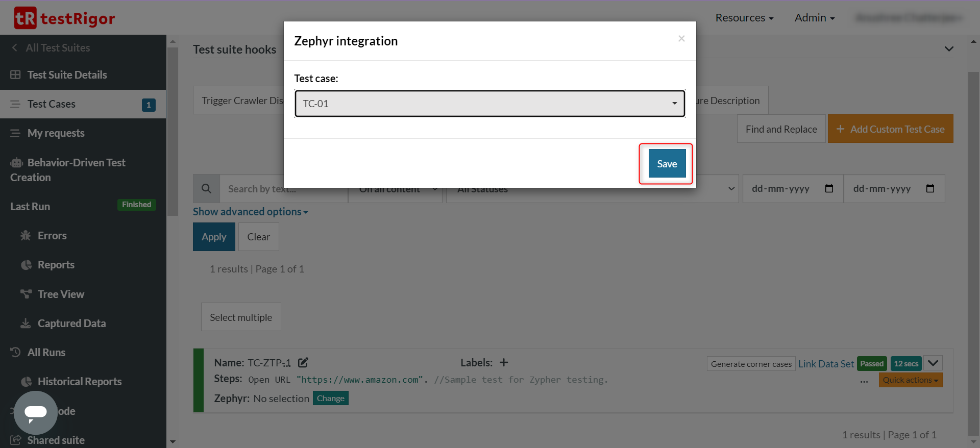Image resolution: width=980 pixels, height=448 pixels.
Task: Go back to All Test Suites
Action: click(51, 48)
